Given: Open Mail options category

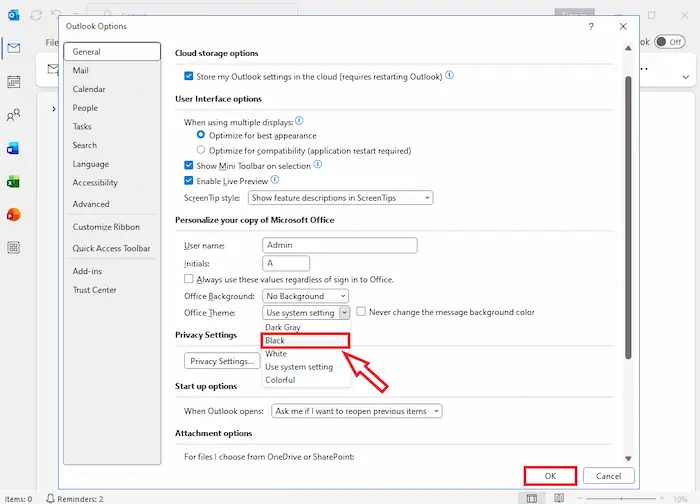Looking at the screenshot, I should click(x=112, y=71).
